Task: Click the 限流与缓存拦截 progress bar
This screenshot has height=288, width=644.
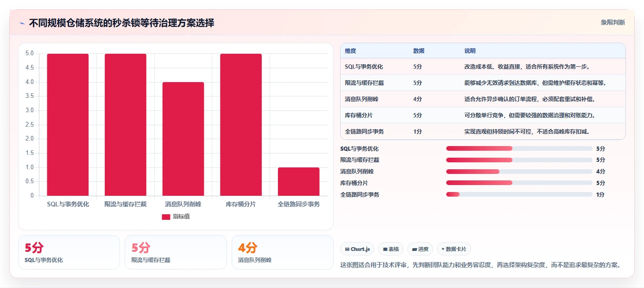Action: coord(519,160)
